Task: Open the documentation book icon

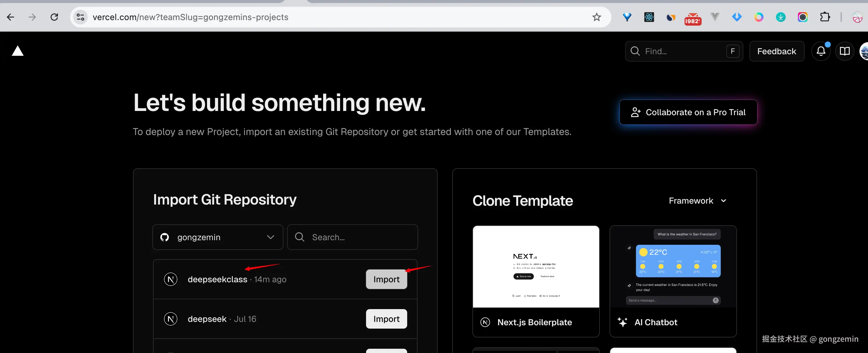Action: (x=845, y=51)
